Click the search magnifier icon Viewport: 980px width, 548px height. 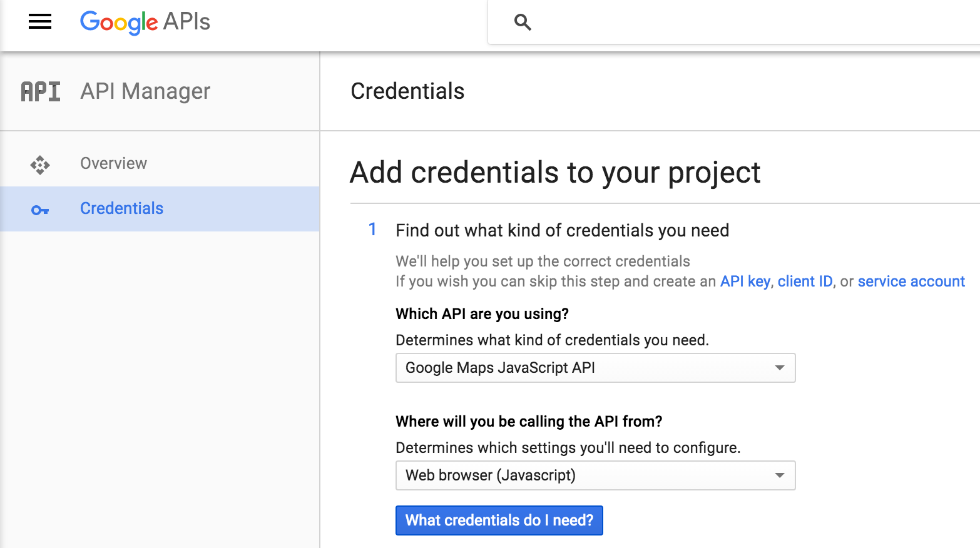coord(523,23)
